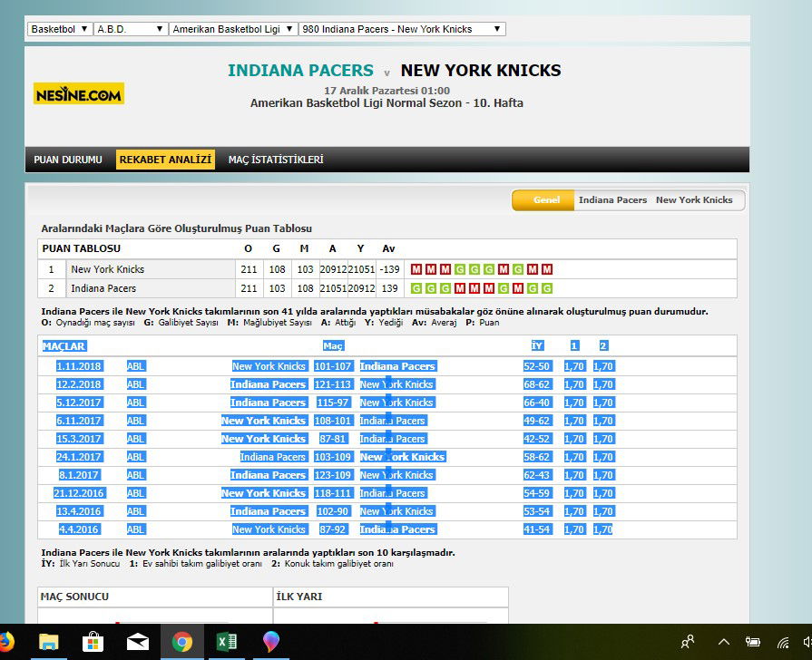Click the 6.11.2017 match date

79,421
